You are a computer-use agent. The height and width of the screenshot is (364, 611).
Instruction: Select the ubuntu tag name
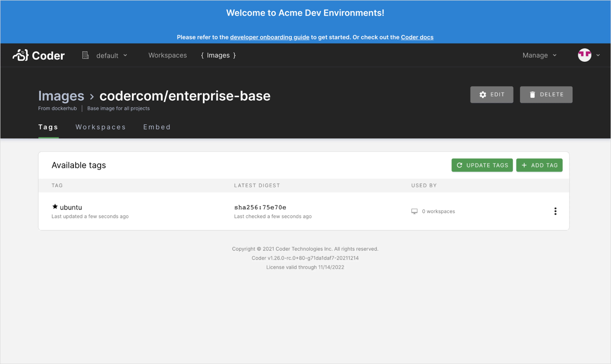(71, 207)
